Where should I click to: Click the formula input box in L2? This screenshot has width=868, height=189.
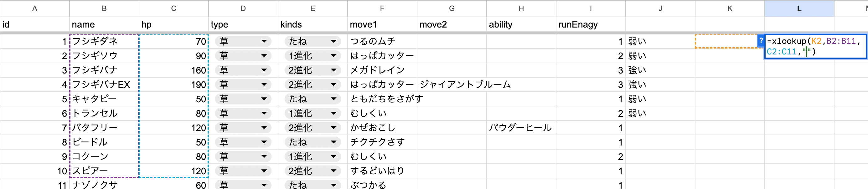point(815,47)
